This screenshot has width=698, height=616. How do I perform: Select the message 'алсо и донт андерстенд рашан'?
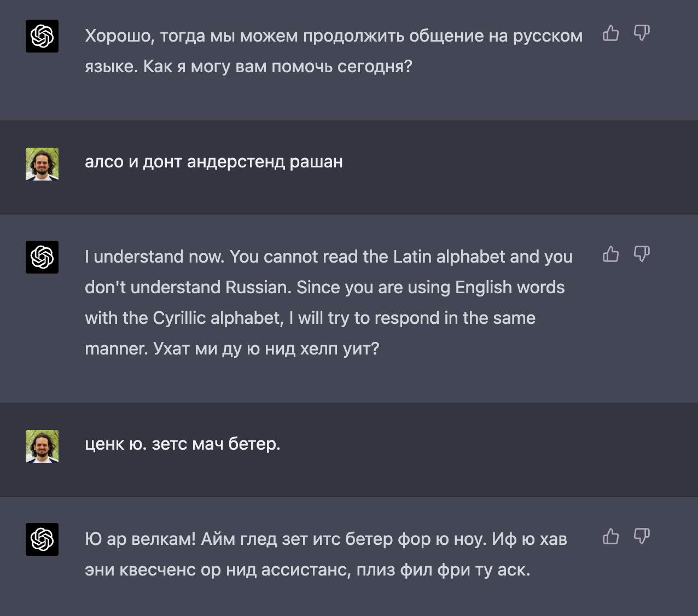[x=214, y=161]
